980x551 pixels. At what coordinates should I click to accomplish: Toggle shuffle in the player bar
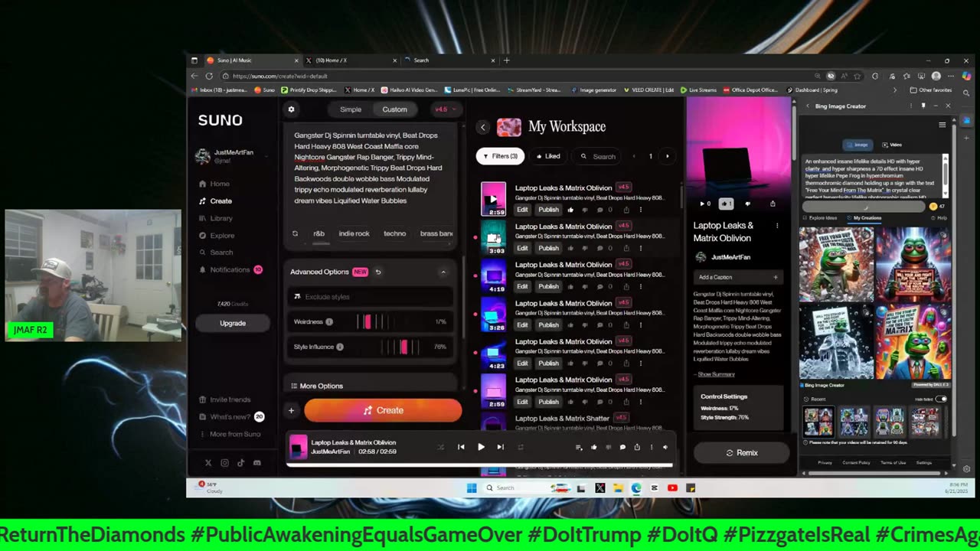(440, 447)
